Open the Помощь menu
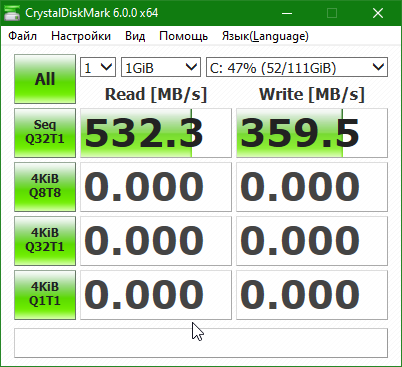 coord(184,36)
